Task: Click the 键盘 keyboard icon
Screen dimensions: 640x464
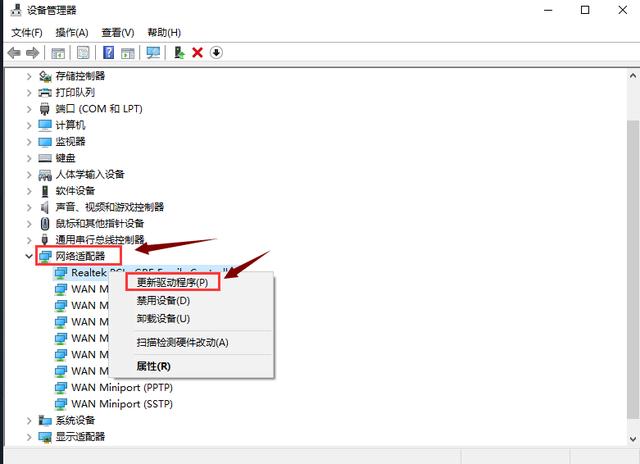Action: coord(45,158)
